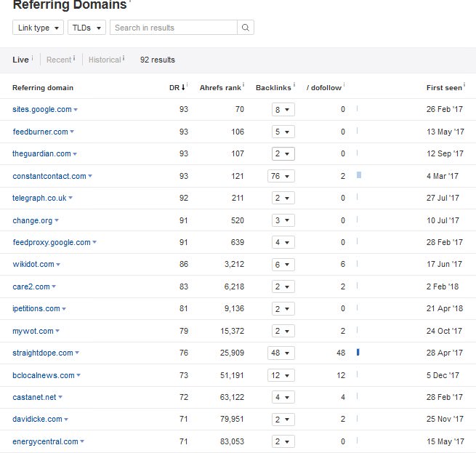Sort by dofollow column header

(x=324, y=88)
